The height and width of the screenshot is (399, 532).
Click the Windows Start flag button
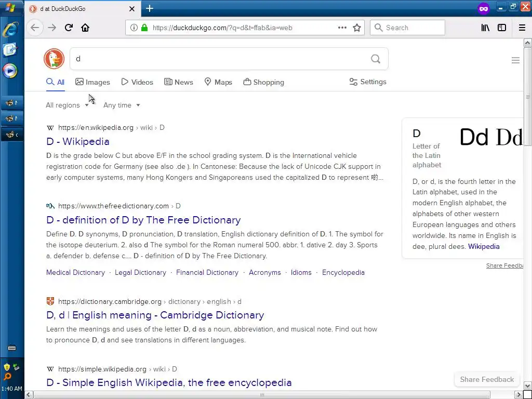click(10, 7)
